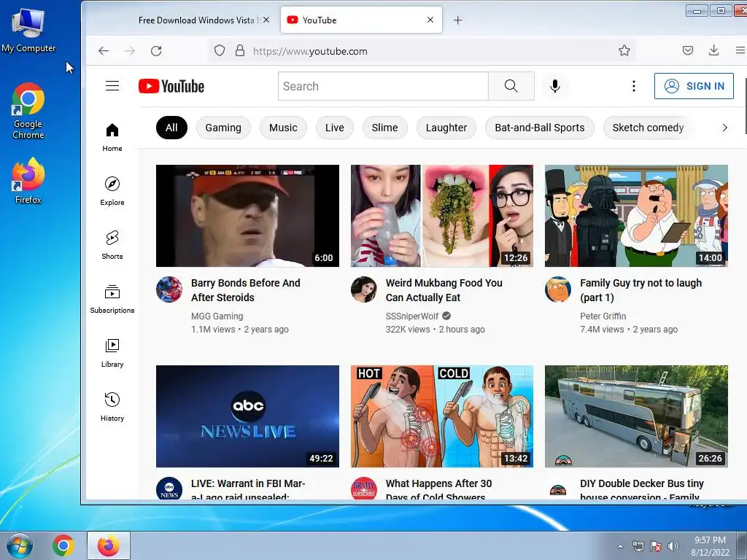Select the Slime filter chip
The width and height of the screenshot is (747, 560).
384,128
